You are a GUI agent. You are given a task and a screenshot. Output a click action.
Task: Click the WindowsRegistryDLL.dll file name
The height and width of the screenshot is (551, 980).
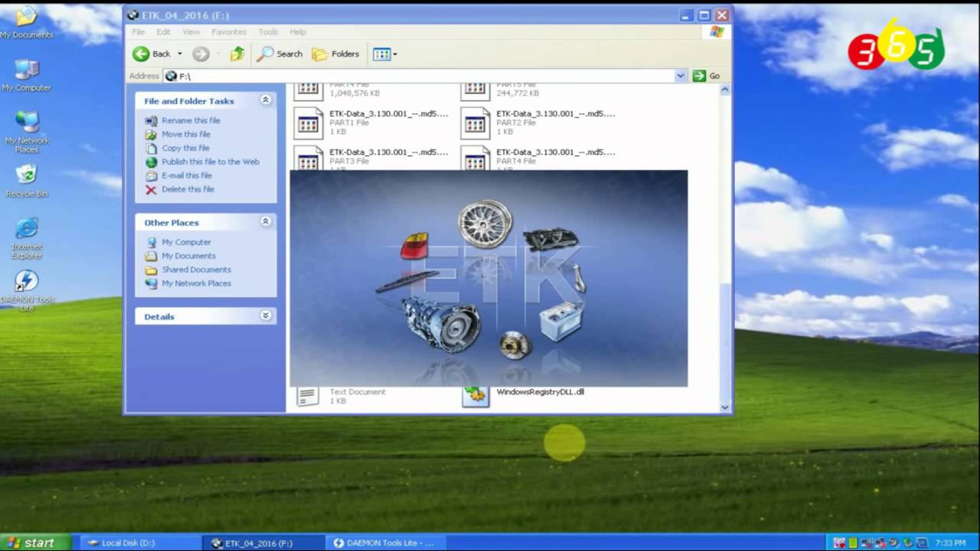(x=540, y=392)
